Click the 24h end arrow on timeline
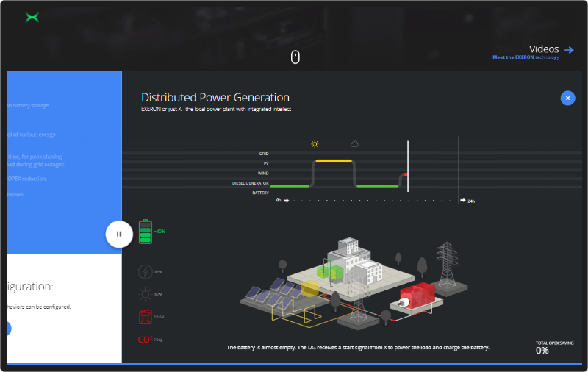Image resolution: width=588 pixels, height=372 pixels. [x=463, y=201]
